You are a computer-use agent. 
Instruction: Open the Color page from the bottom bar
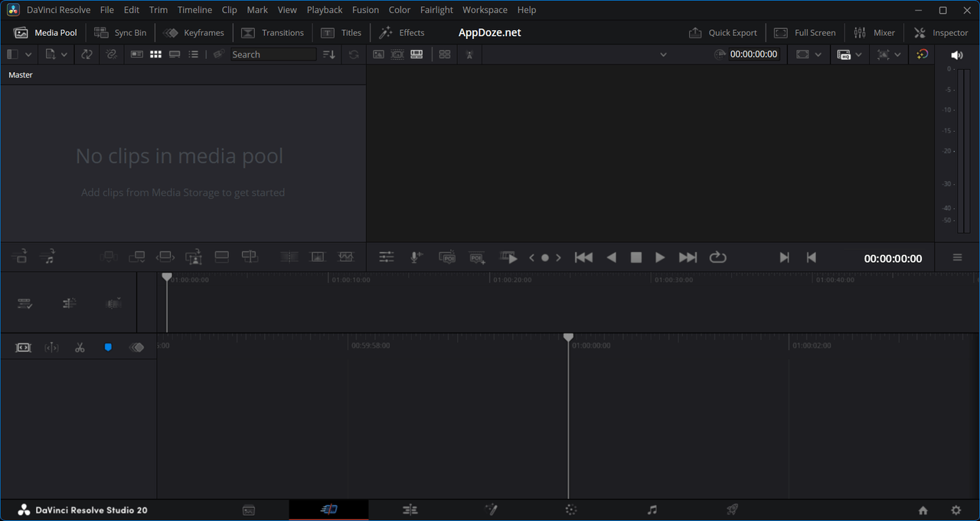pyautogui.click(x=571, y=510)
